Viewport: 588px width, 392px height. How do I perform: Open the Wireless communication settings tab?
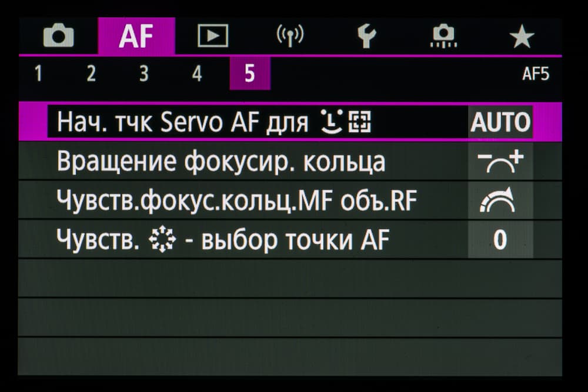point(290,37)
